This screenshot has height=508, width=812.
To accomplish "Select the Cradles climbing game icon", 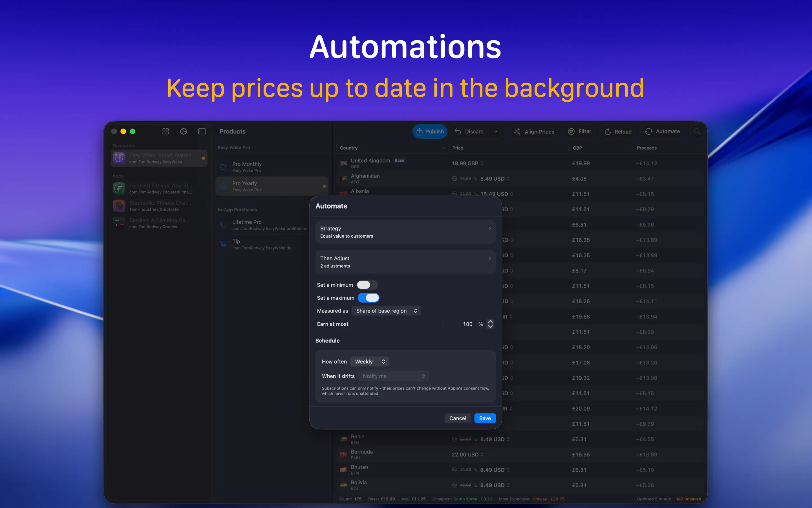I will (x=119, y=223).
